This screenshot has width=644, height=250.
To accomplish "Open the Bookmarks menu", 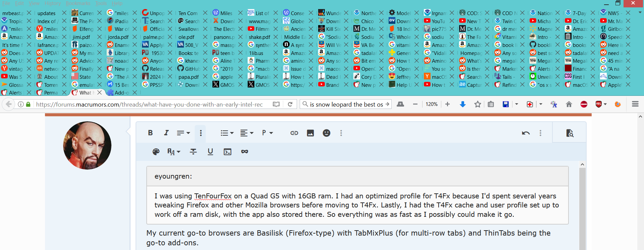I will (x=78, y=3).
